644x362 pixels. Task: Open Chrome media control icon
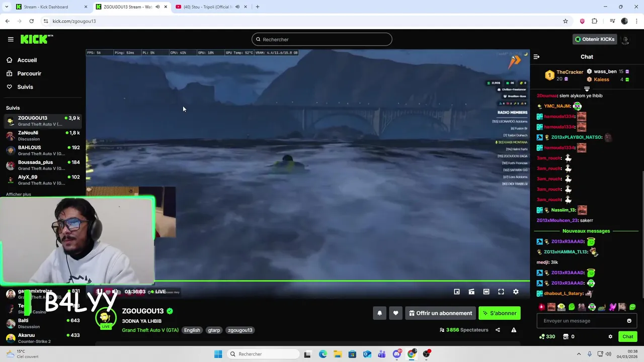[x=612, y=21]
